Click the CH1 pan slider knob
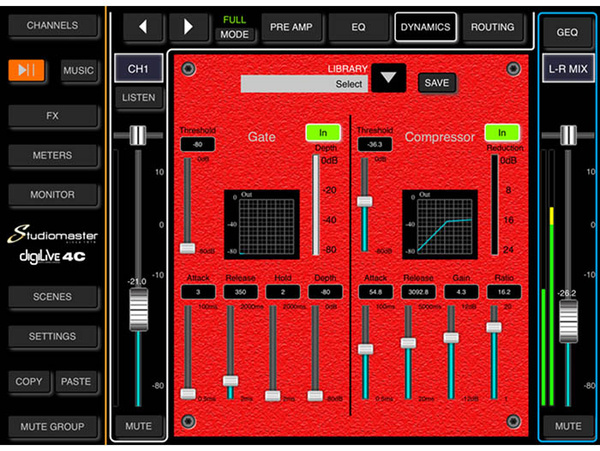Viewport: 600px width, 451px height. click(x=138, y=135)
